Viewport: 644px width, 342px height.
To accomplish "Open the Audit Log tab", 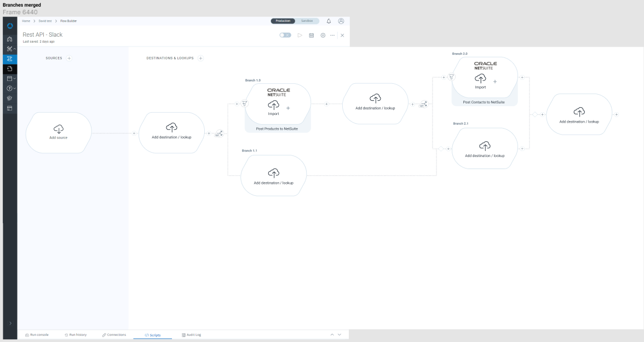I will click(191, 334).
